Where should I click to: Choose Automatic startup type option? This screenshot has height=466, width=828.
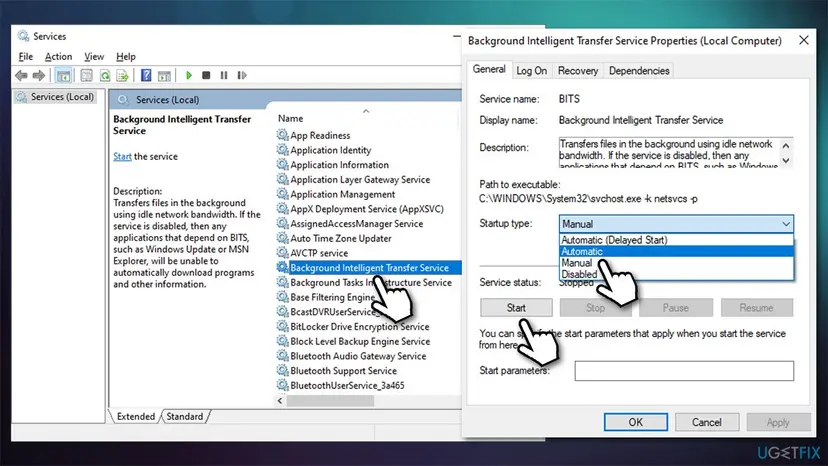[x=676, y=251]
